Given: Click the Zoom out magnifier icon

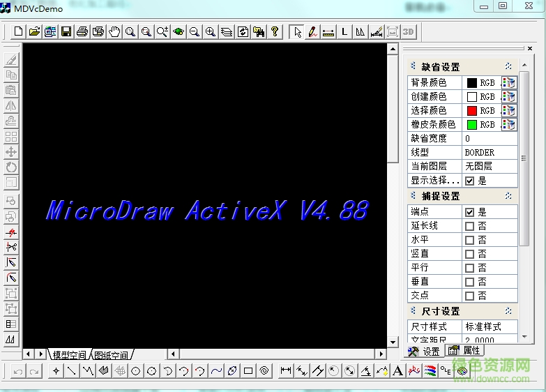Looking at the screenshot, I should pyautogui.click(x=195, y=31).
